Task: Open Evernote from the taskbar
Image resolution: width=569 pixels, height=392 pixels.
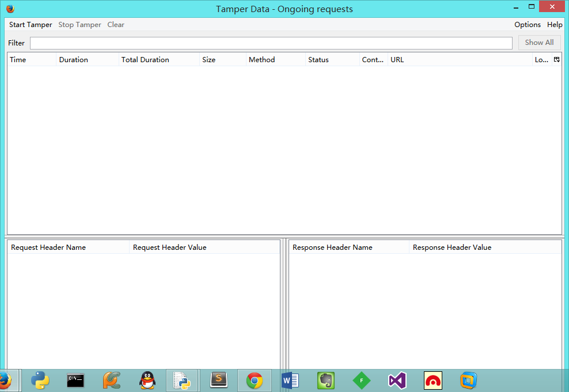Action: [x=326, y=380]
